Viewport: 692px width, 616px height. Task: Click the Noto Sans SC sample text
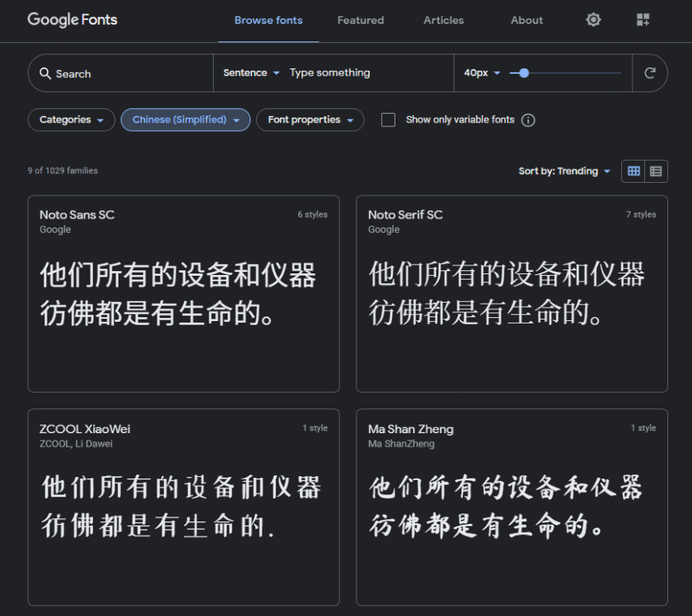click(178, 293)
